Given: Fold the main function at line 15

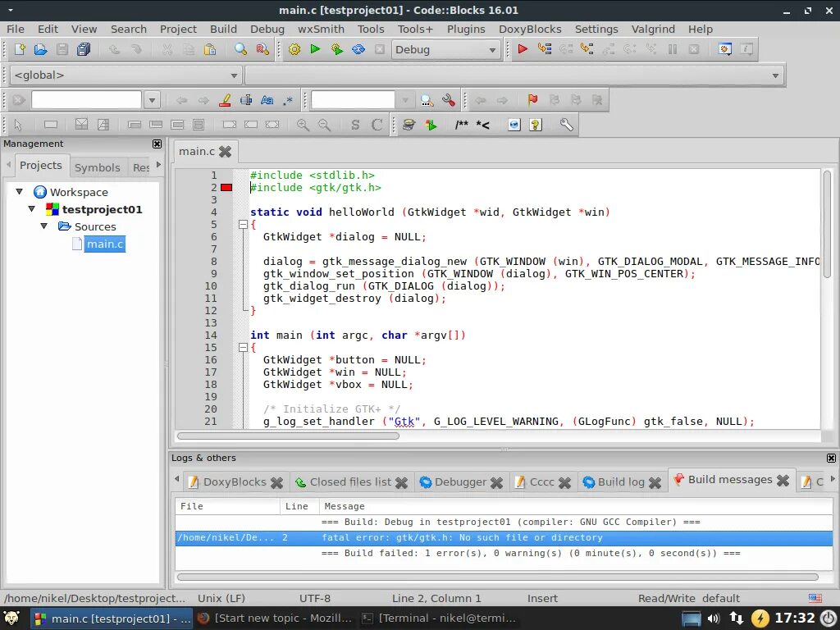Looking at the screenshot, I should click(243, 348).
